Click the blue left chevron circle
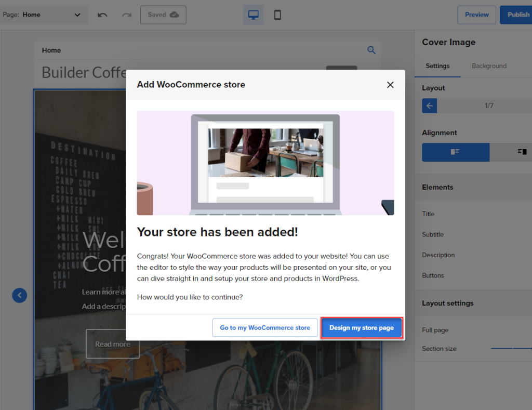532x410 pixels. coord(20,295)
